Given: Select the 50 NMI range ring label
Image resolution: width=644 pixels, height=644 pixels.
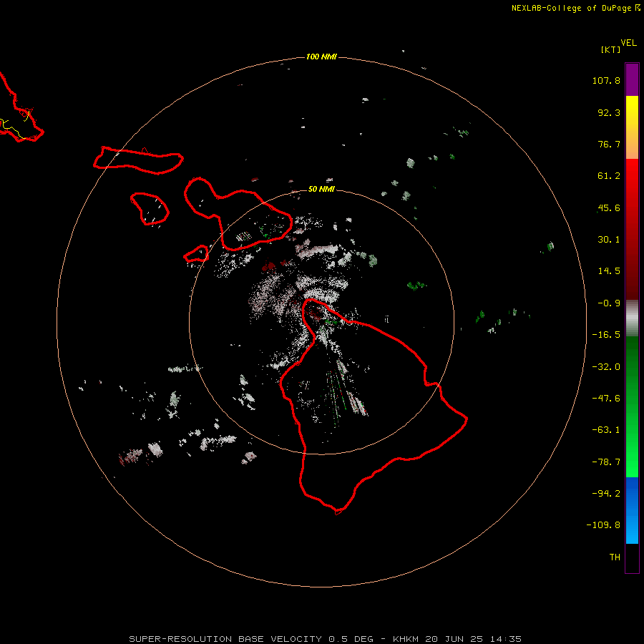Looking at the screenshot, I should (321, 189).
